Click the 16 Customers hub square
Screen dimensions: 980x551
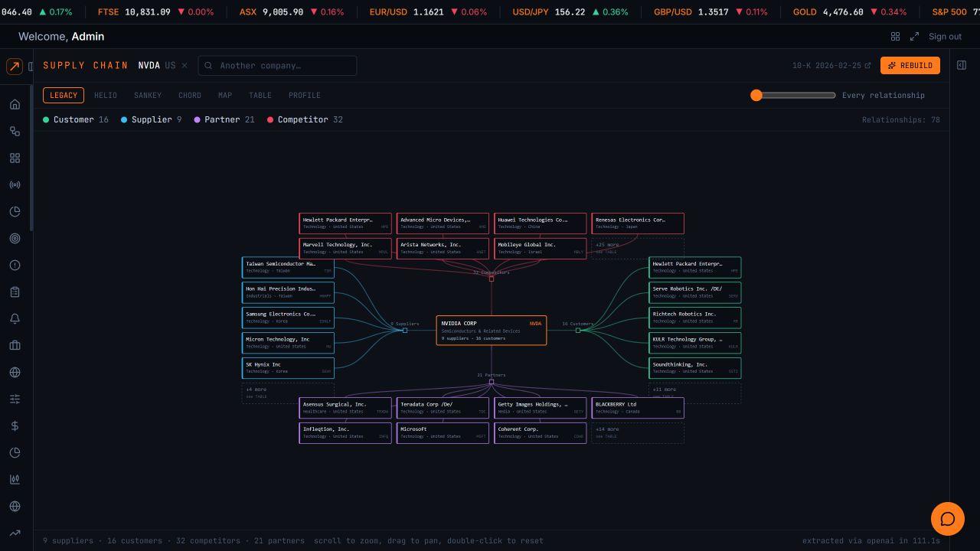pos(578,331)
